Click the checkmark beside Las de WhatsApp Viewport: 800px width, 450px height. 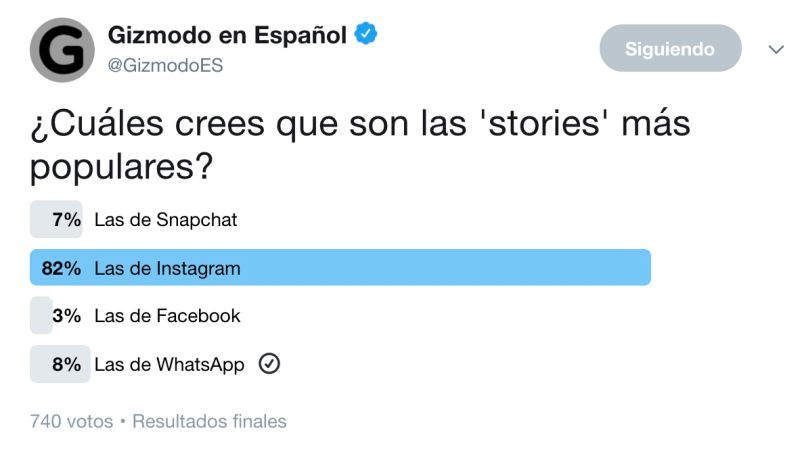click(269, 364)
